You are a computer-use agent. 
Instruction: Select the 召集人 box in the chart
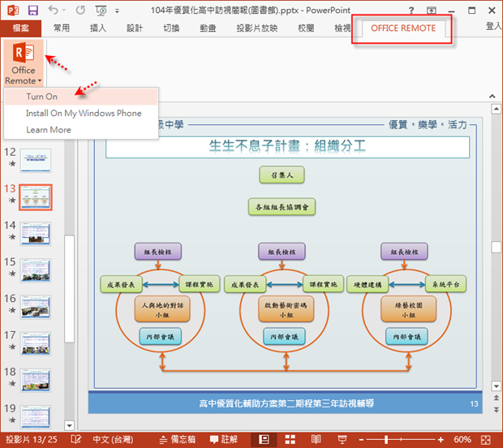click(282, 175)
